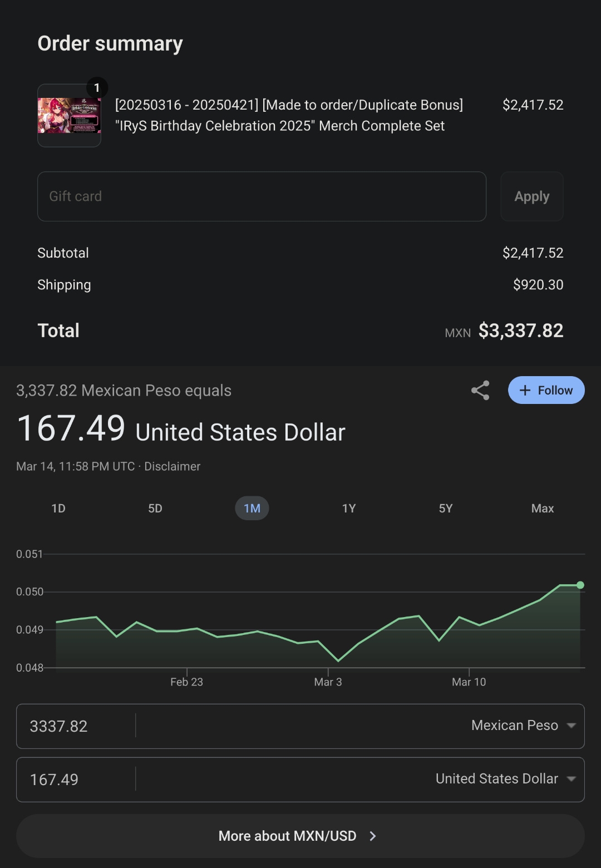The height and width of the screenshot is (868, 601).
Task: Click the IRyS Birthday Celebration product title
Action: [289, 115]
